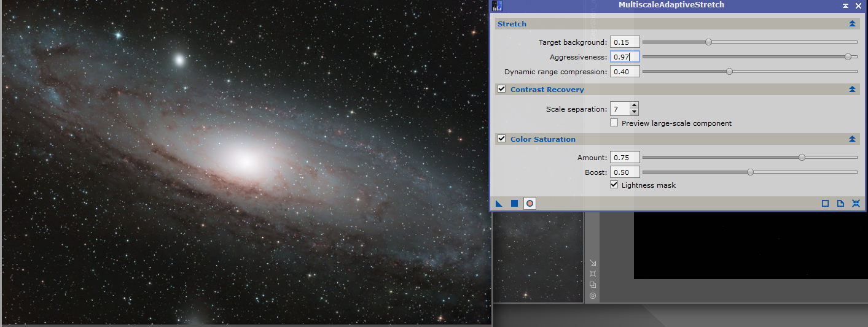The height and width of the screenshot is (327, 868).
Task: Click the Scale separation value field
Action: click(620, 109)
